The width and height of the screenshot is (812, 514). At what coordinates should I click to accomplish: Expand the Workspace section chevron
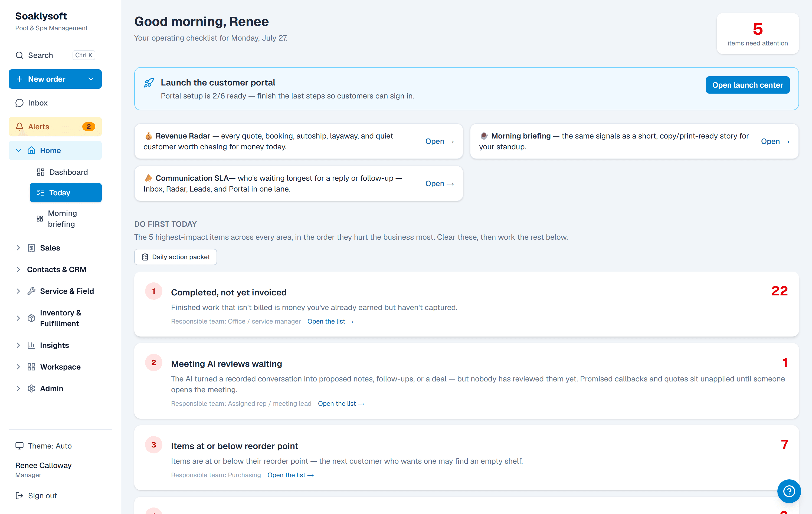[19, 367]
